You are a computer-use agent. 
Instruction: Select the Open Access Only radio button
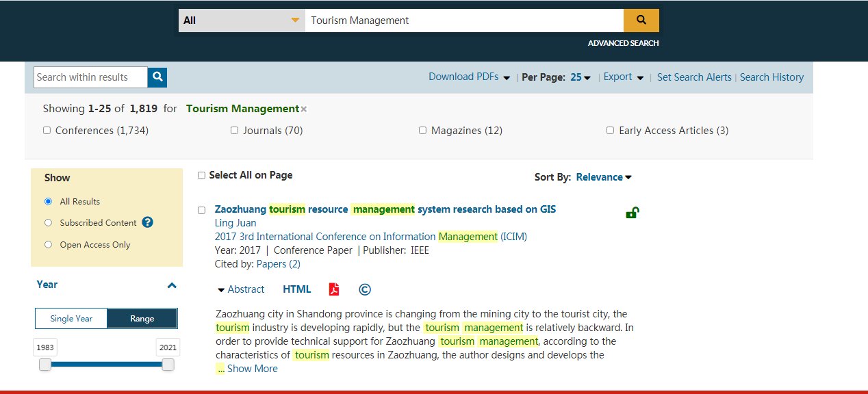[x=48, y=244]
